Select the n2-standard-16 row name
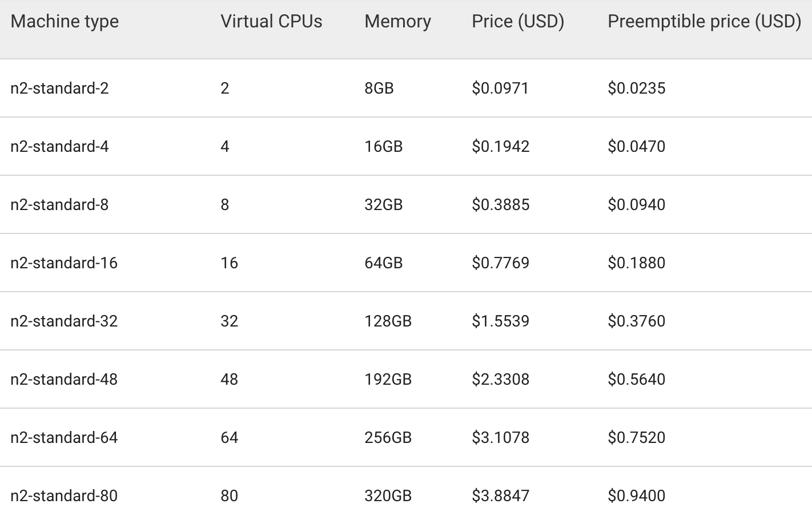 (x=64, y=263)
